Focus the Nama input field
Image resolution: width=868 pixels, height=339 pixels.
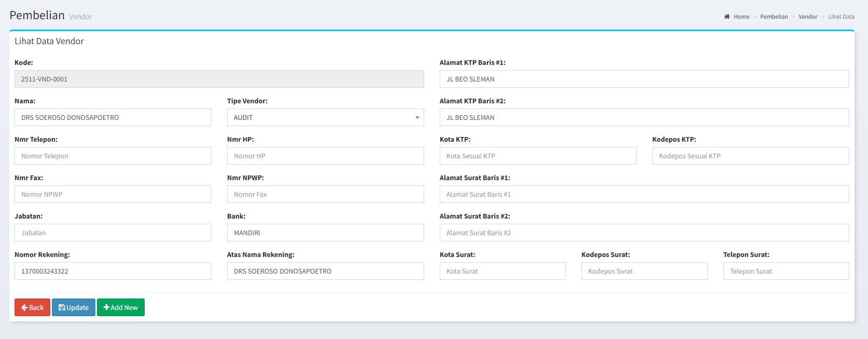(113, 117)
